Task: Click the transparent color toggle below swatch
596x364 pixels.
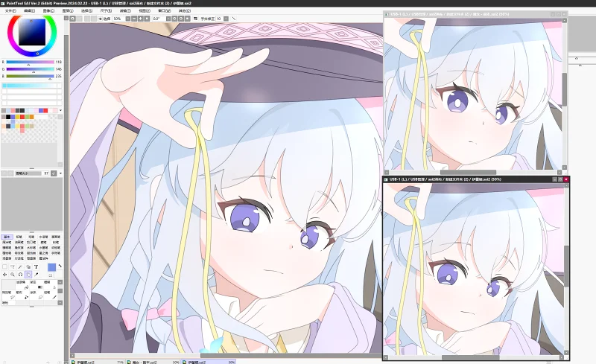Action: point(51,275)
